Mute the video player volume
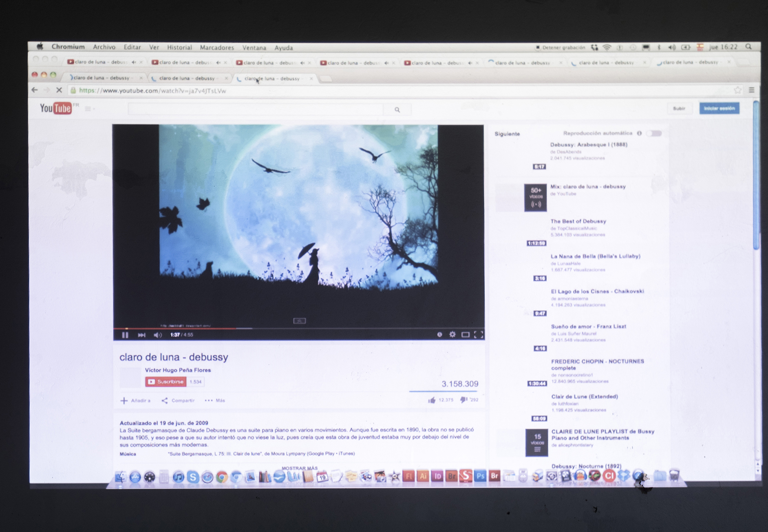This screenshot has width=768, height=532. pyautogui.click(x=158, y=335)
